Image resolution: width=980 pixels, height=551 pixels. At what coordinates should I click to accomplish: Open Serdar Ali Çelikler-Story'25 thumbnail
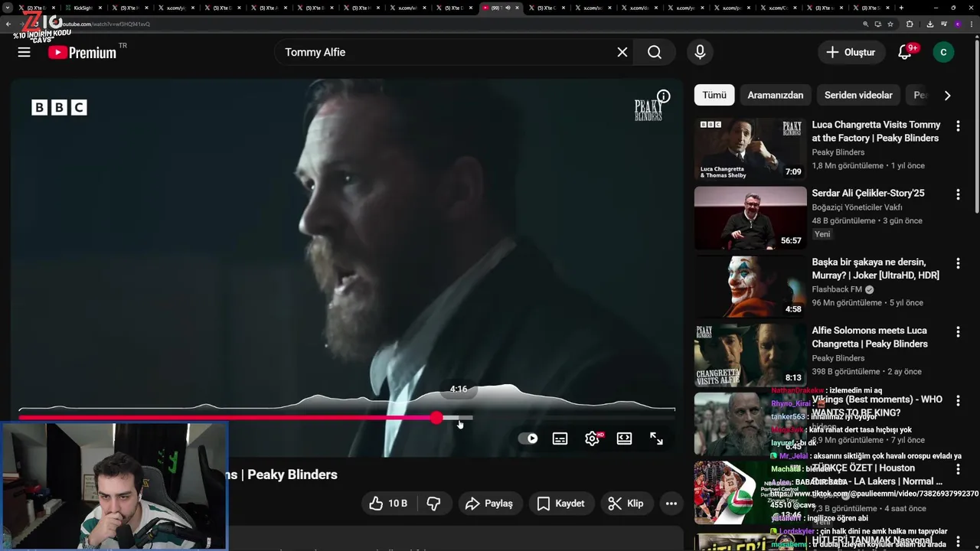750,218
